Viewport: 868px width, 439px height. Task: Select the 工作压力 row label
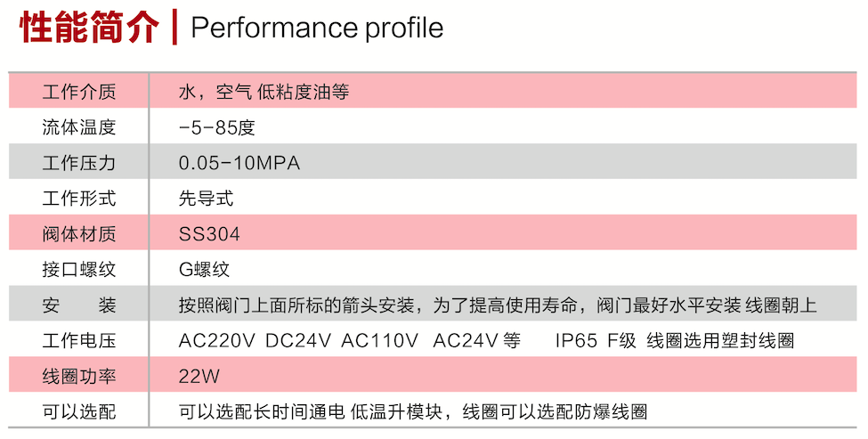(x=79, y=163)
